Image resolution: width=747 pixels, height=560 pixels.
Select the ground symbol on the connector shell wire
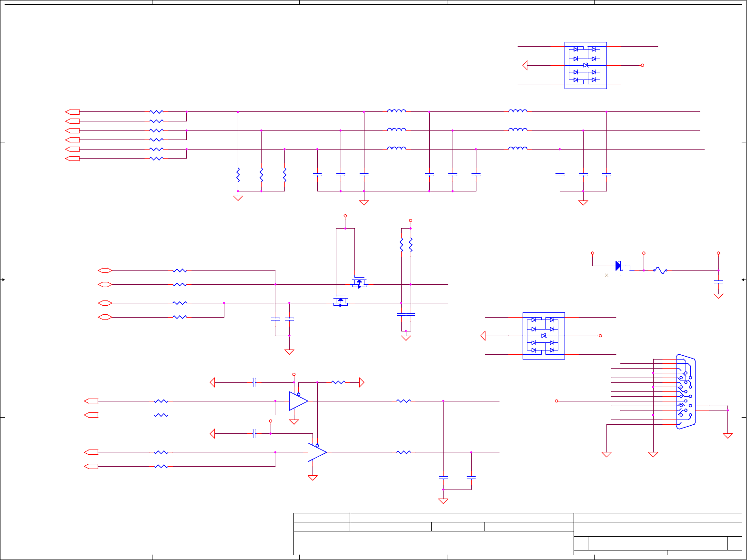(728, 436)
